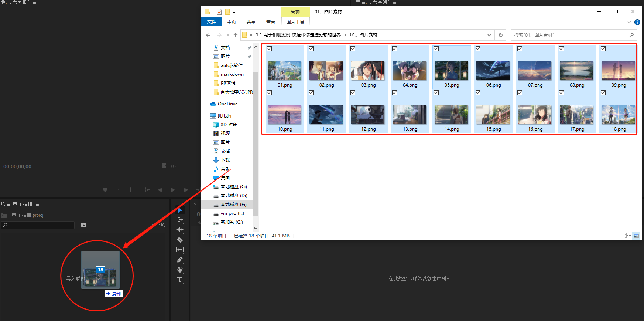Expand the Explorer ribbon chevron

click(x=629, y=22)
